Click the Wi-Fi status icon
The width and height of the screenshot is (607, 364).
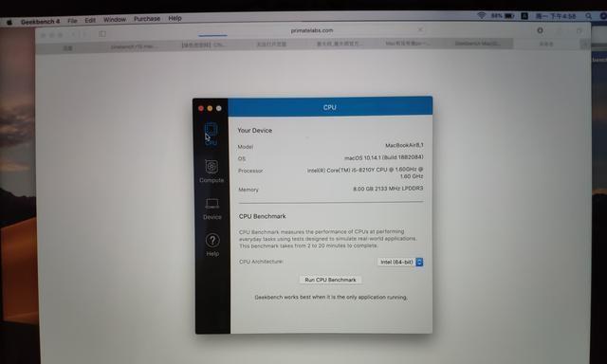click(x=481, y=15)
